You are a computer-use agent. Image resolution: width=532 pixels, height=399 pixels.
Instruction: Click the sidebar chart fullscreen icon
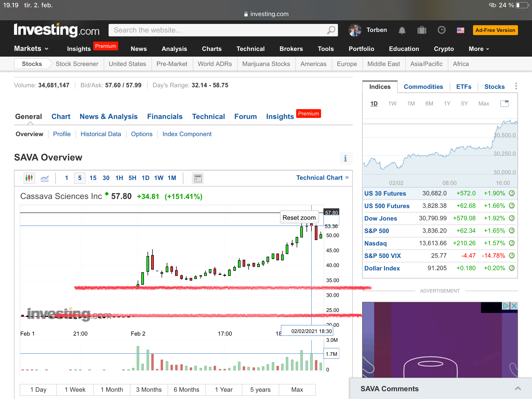point(504,103)
